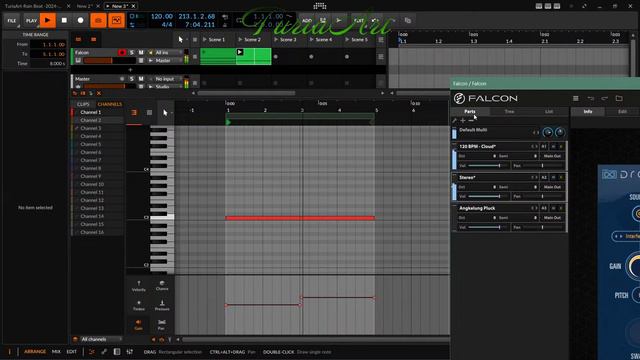This screenshot has height=360, width=640.
Task: Switch to EDIT view
Action: 71,351
